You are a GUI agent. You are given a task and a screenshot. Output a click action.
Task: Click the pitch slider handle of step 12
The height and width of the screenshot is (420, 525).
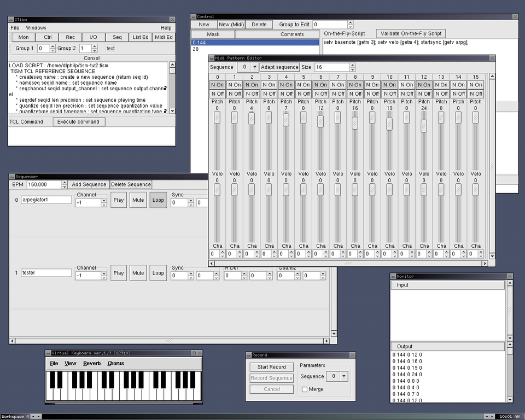click(x=424, y=126)
